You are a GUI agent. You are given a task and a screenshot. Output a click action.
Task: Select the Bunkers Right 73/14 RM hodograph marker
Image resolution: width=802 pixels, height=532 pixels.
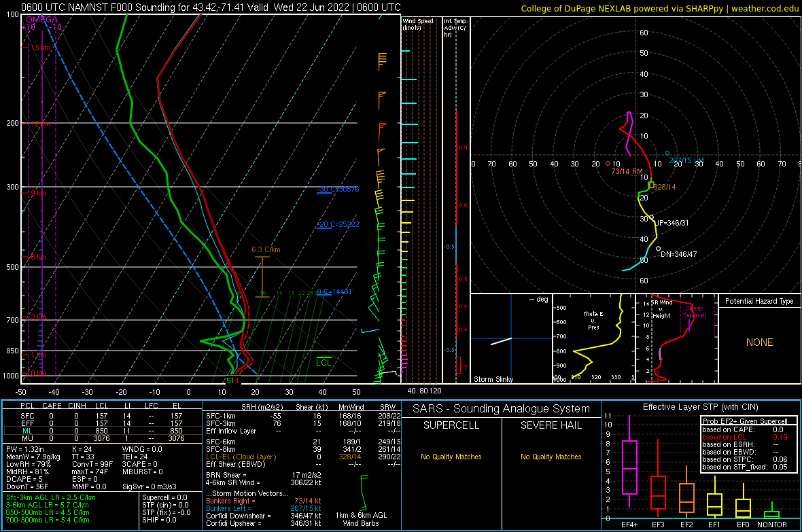coord(608,163)
